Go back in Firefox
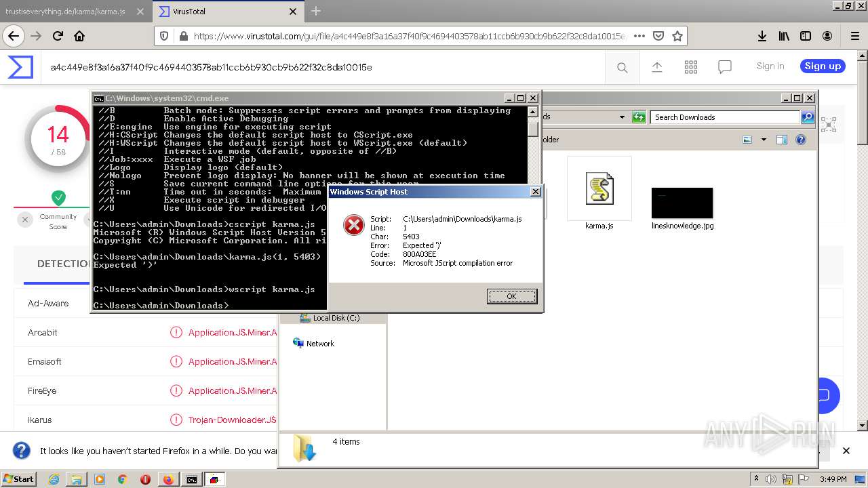The width and height of the screenshot is (868, 488). point(13,36)
